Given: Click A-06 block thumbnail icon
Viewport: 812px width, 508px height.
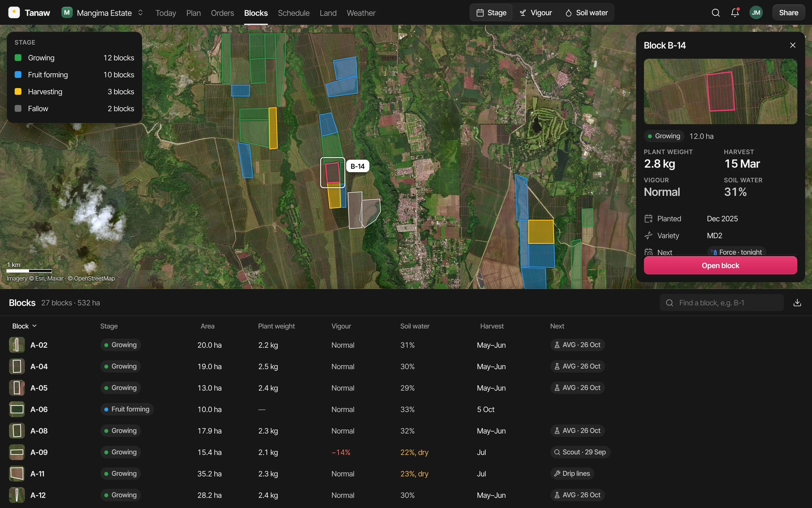Looking at the screenshot, I should coord(17,409).
